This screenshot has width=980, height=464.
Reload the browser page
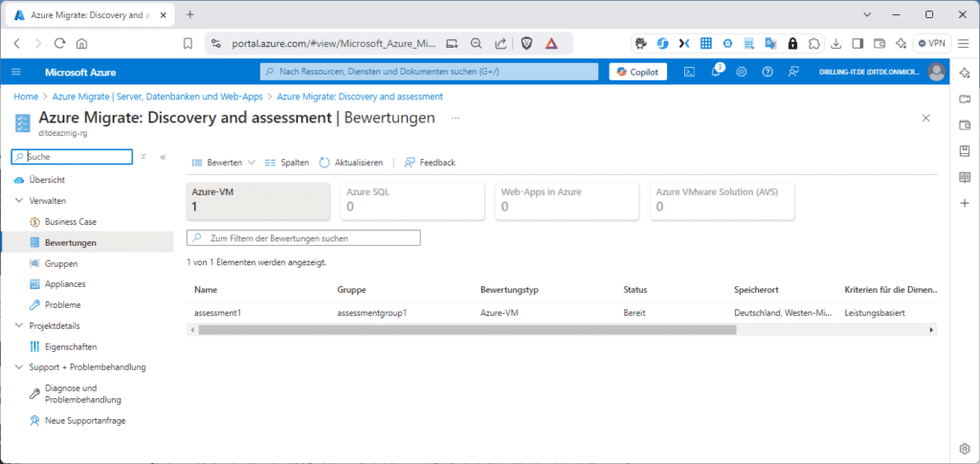[60, 44]
